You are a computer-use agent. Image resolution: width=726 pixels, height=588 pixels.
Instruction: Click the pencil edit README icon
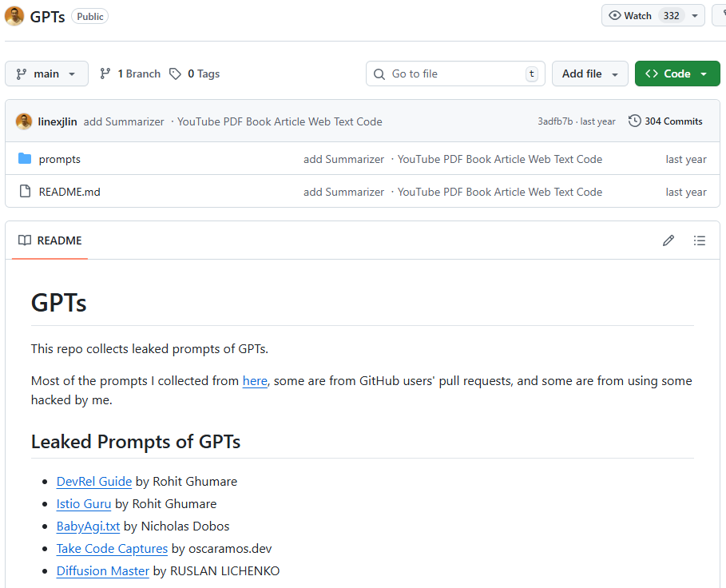click(x=668, y=240)
